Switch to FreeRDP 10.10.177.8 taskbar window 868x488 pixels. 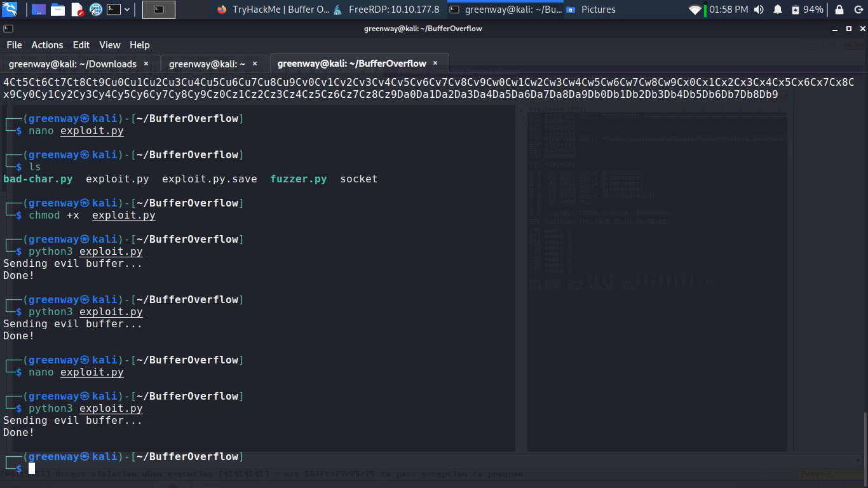tap(386, 10)
